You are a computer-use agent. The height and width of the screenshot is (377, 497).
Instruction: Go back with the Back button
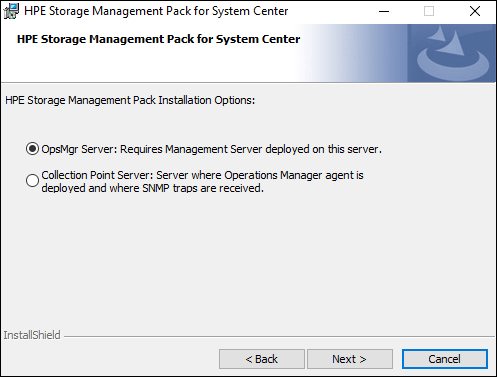click(262, 359)
